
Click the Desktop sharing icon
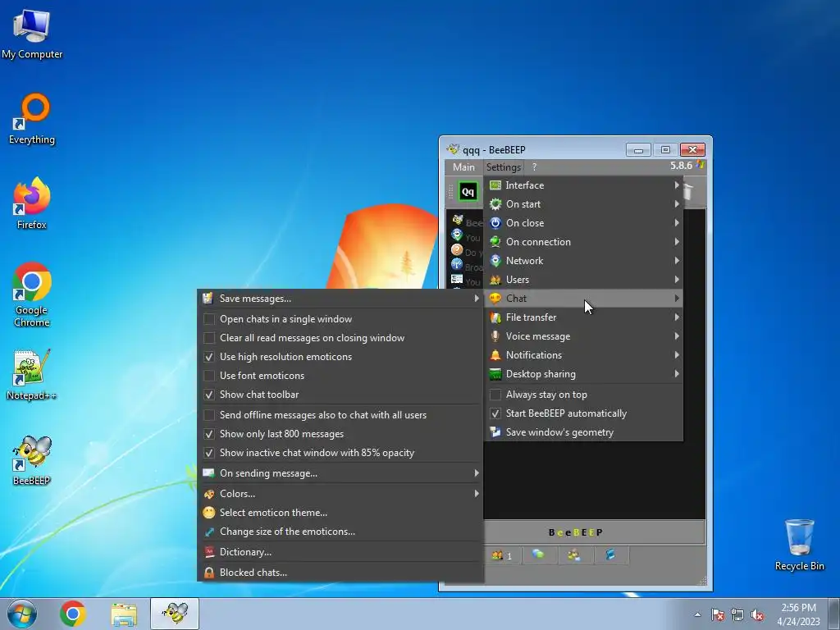[x=495, y=374]
